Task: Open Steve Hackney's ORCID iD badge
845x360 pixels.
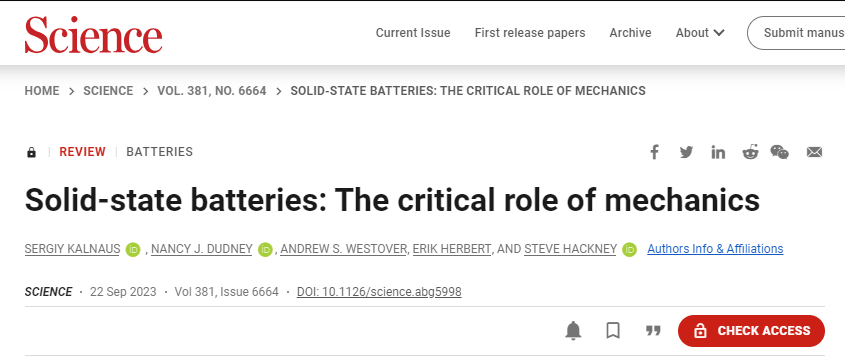Action: [629, 250]
